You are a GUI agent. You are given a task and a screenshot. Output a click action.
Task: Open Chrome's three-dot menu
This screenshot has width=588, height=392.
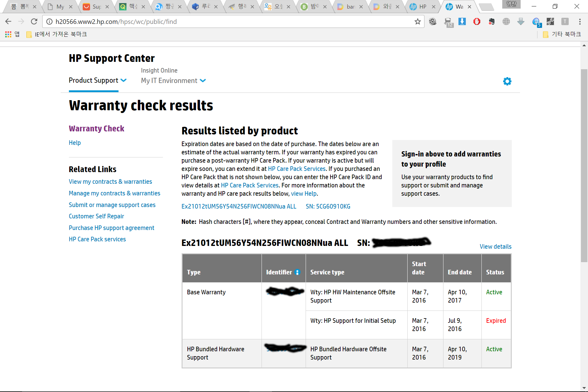pyautogui.click(x=579, y=22)
